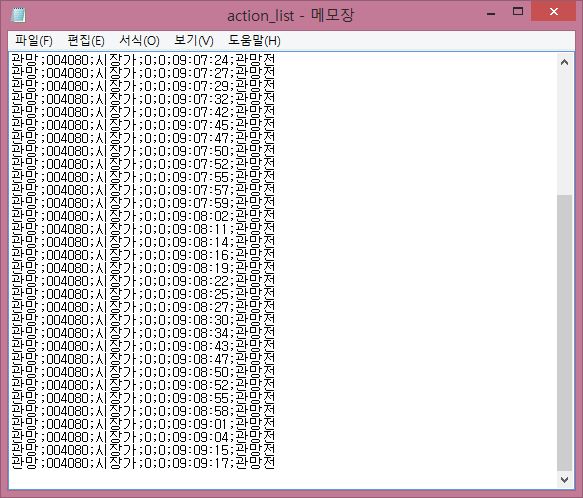Image resolution: width=583 pixels, height=498 pixels.
Task: Click the line with time 09:07:42
Action: (x=143, y=112)
